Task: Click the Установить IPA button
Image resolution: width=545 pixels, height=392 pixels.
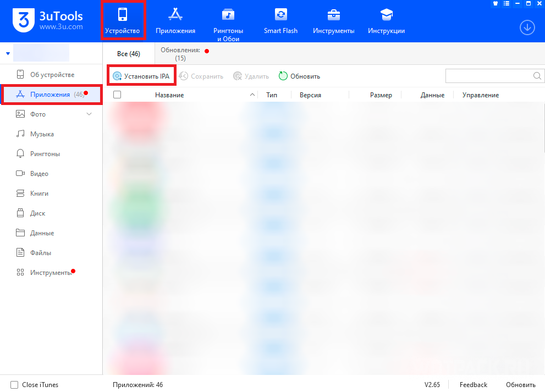Action: (141, 76)
